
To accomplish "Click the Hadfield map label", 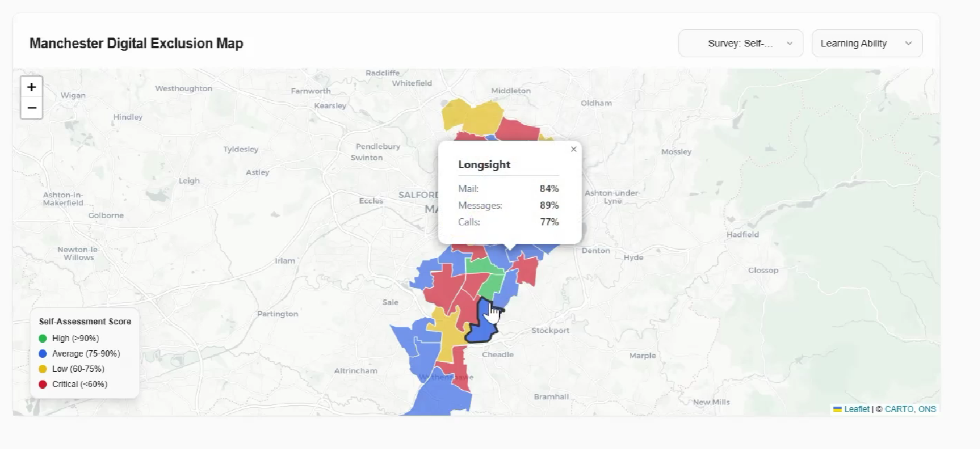I will [x=743, y=234].
